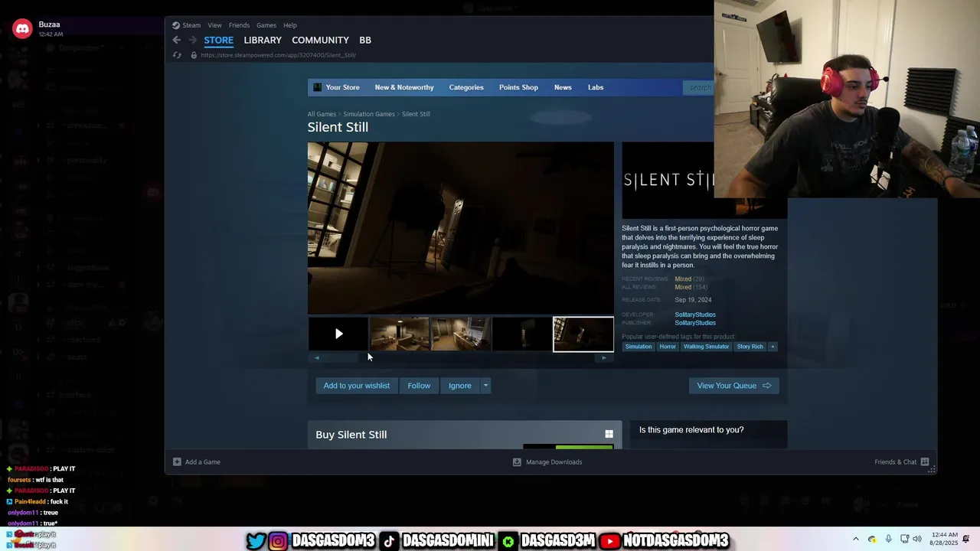Click the Mixed (154) all reviews link

(x=691, y=287)
